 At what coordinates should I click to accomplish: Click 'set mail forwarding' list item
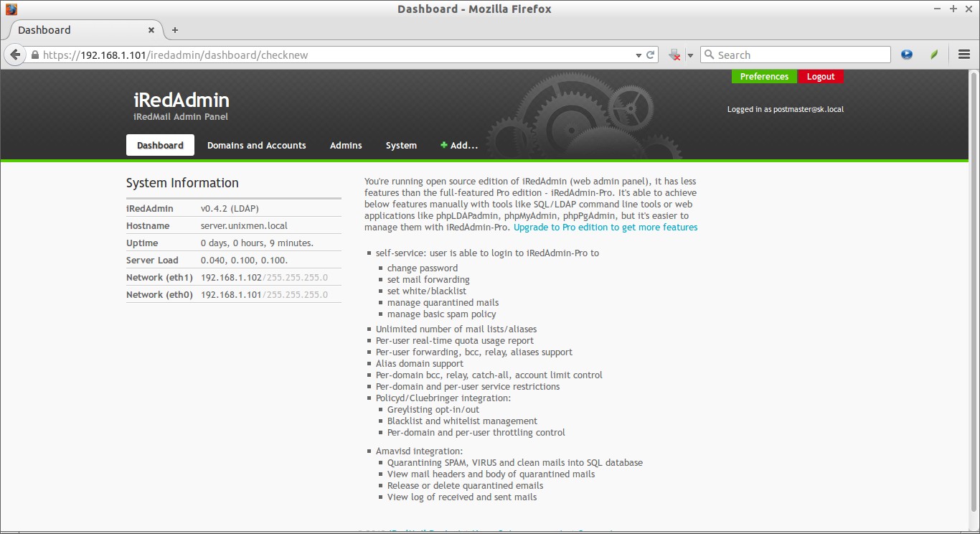tap(428, 279)
